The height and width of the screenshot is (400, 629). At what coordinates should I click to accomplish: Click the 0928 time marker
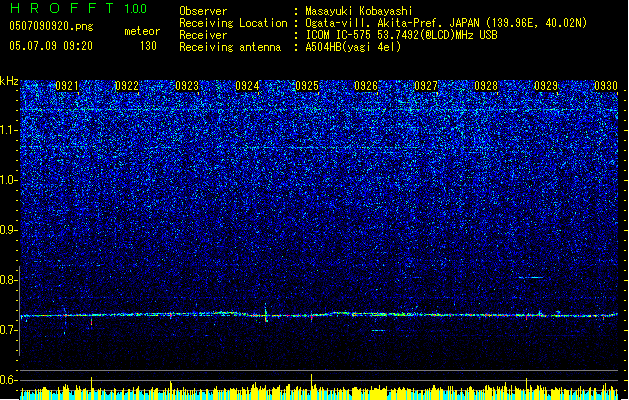486,86
